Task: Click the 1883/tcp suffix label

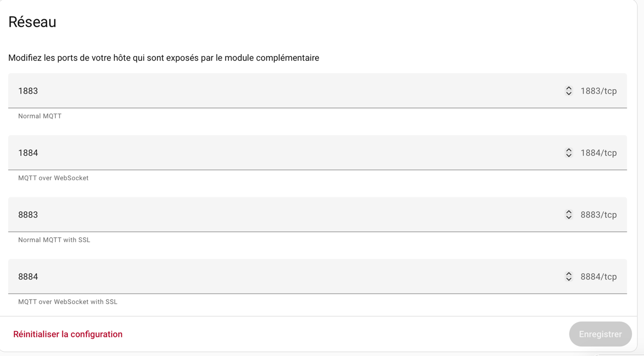Action: [598, 91]
